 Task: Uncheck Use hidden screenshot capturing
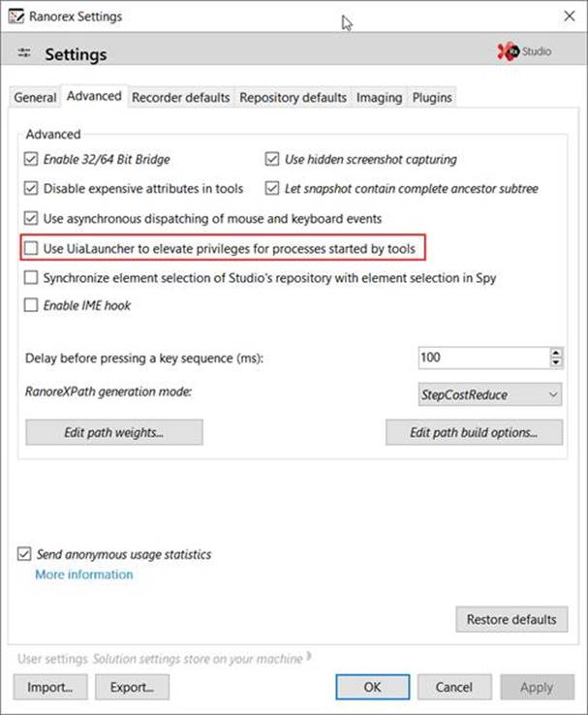pyautogui.click(x=272, y=159)
